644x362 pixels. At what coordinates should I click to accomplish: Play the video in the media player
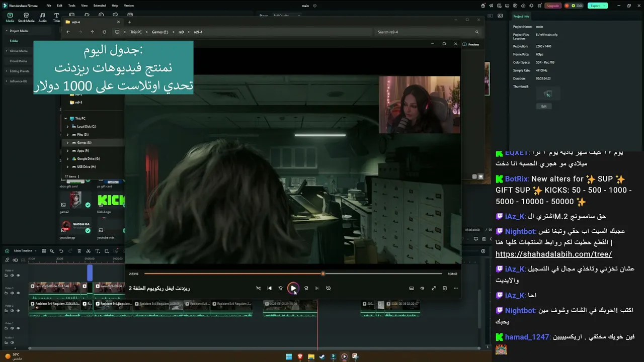pos(293,288)
